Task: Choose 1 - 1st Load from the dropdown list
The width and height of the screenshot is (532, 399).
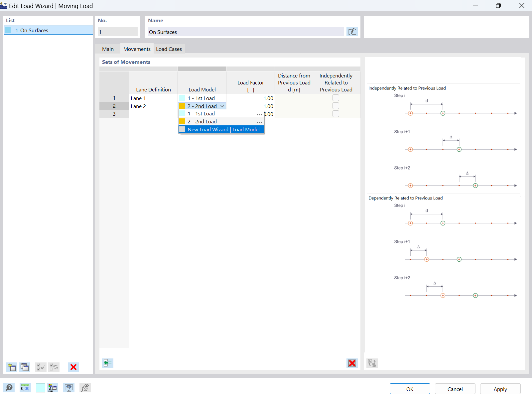Action: coord(221,114)
